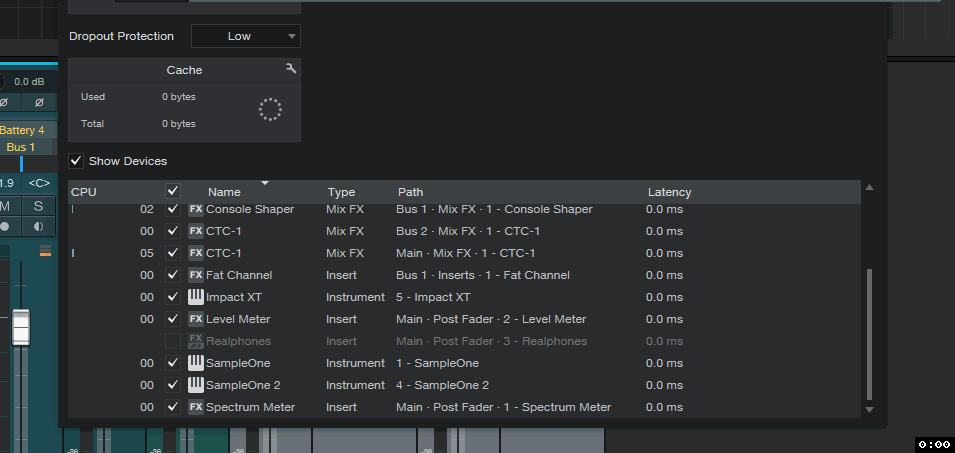
Task: Disable the Console Shaper device checkbox
Action: (x=173, y=209)
